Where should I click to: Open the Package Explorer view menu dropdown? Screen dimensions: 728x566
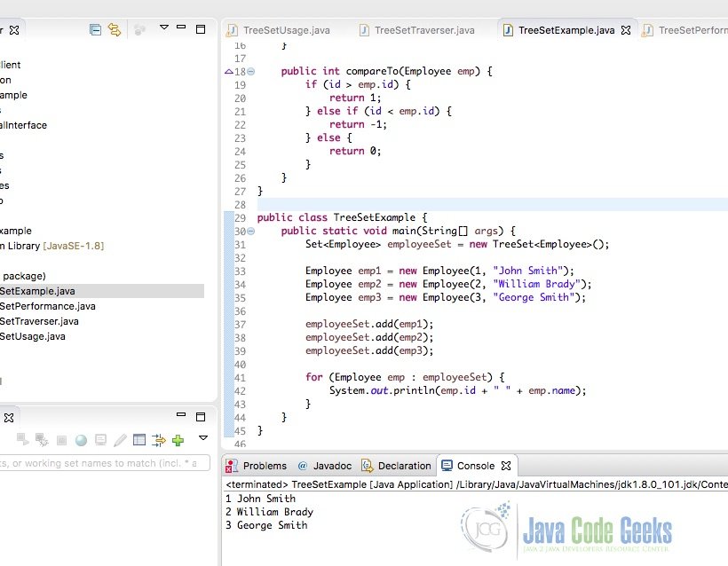[x=164, y=28]
